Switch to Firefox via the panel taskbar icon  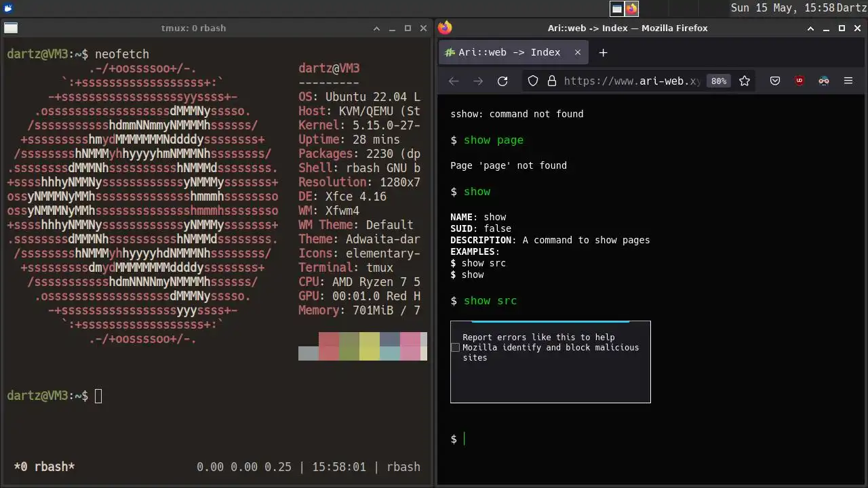point(631,8)
